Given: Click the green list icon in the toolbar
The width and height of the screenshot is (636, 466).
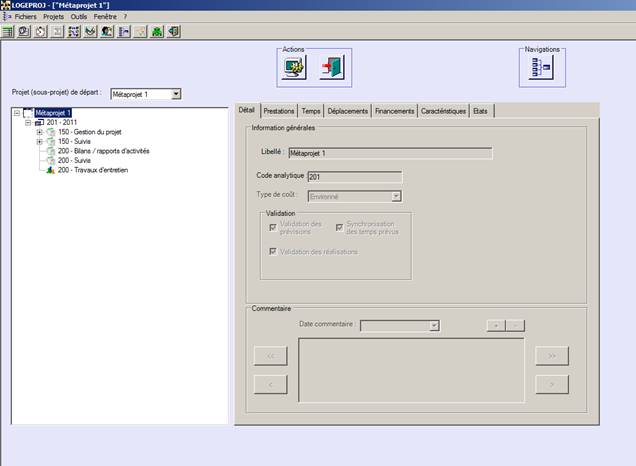Looking at the screenshot, I should 8,31.
